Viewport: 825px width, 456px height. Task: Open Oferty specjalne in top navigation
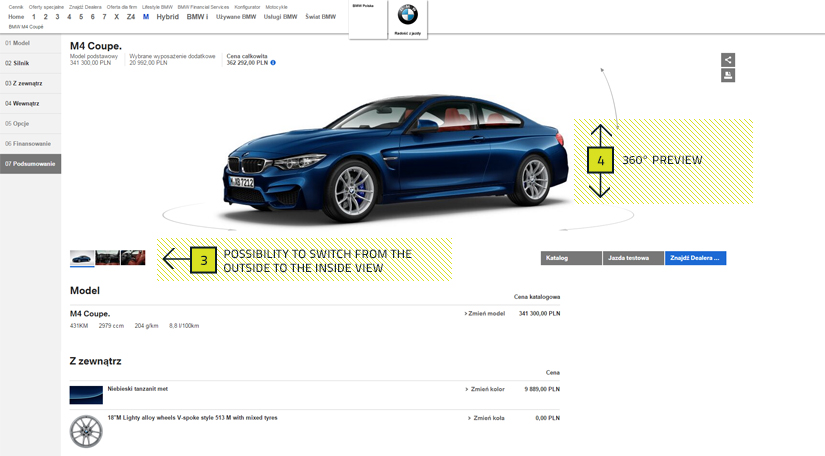click(x=46, y=7)
